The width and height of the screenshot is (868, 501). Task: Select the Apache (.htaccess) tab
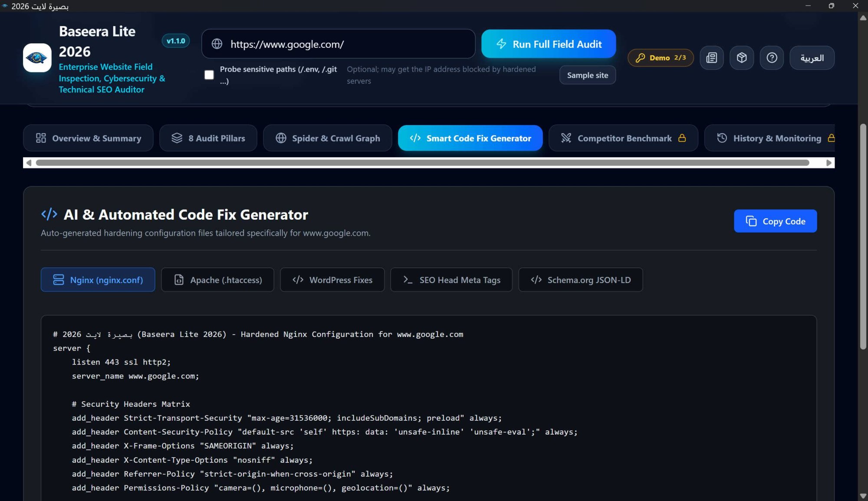point(217,280)
